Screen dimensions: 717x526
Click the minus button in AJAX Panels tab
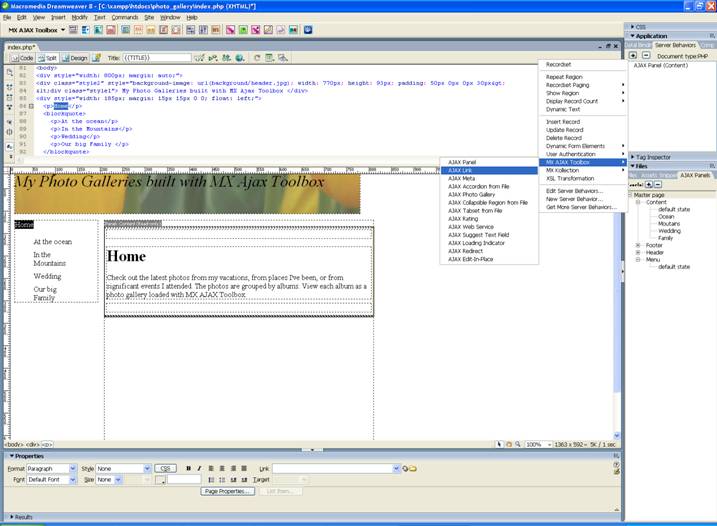tap(658, 185)
